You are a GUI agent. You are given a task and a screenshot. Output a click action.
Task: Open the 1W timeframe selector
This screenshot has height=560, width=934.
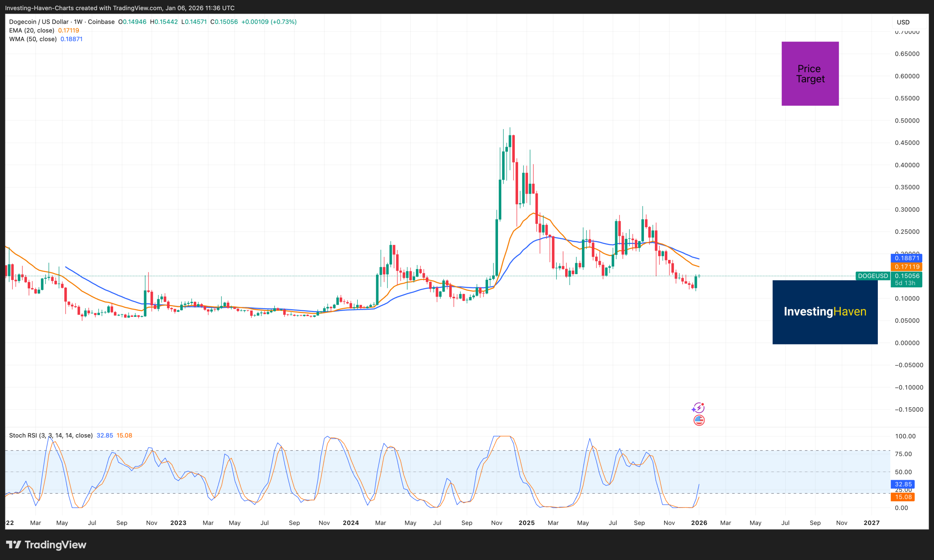click(x=77, y=22)
